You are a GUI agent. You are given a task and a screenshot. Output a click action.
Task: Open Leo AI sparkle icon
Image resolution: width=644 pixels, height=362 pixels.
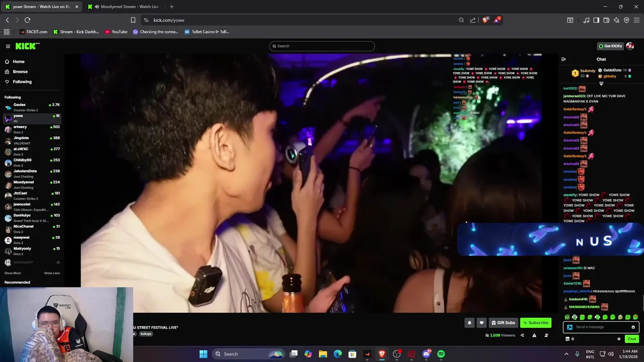616,20
